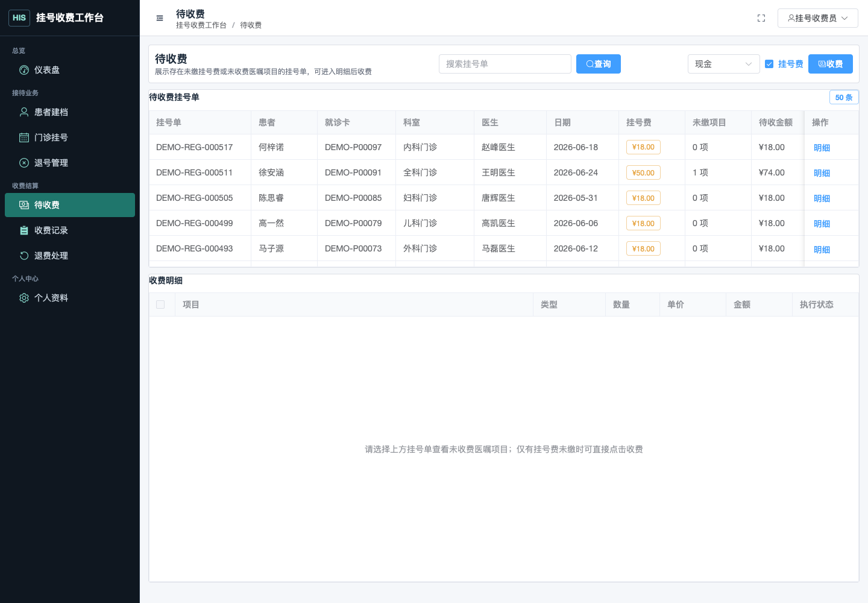The image size is (868, 603).
Task: Click the ¥50.00 registration fee tag
Action: pos(643,172)
